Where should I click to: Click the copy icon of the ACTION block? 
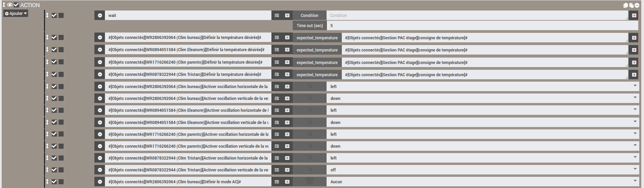[626, 5]
